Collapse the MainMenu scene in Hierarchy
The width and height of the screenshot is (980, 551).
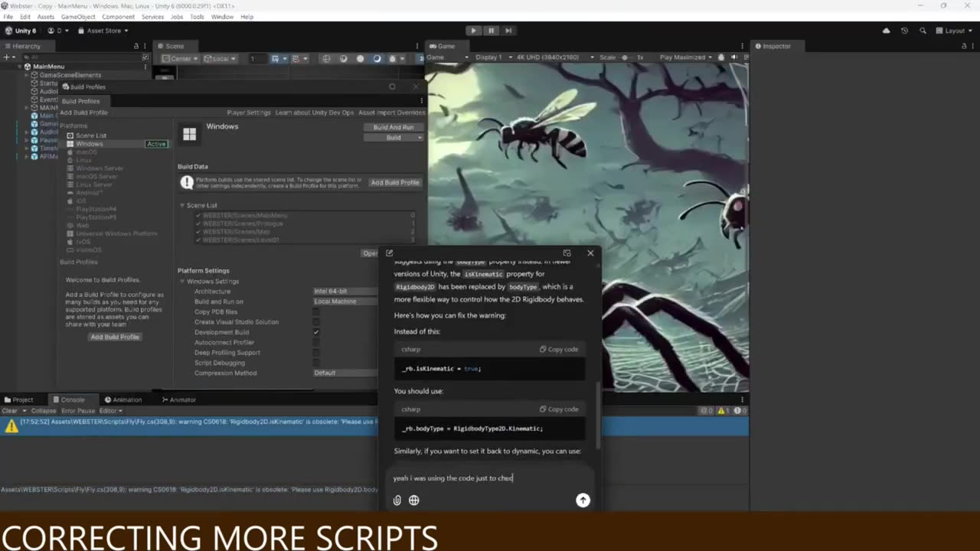19,67
